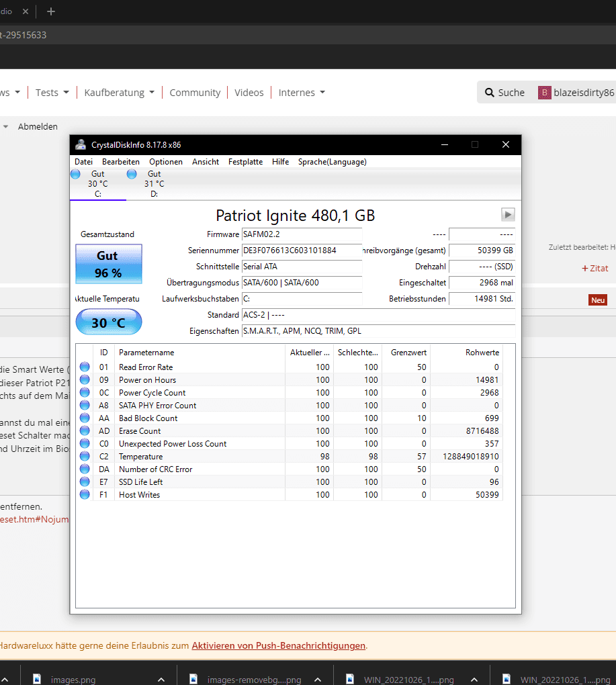Select the Gut 31 °C D: disk tab

pyautogui.click(x=154, y=184)
